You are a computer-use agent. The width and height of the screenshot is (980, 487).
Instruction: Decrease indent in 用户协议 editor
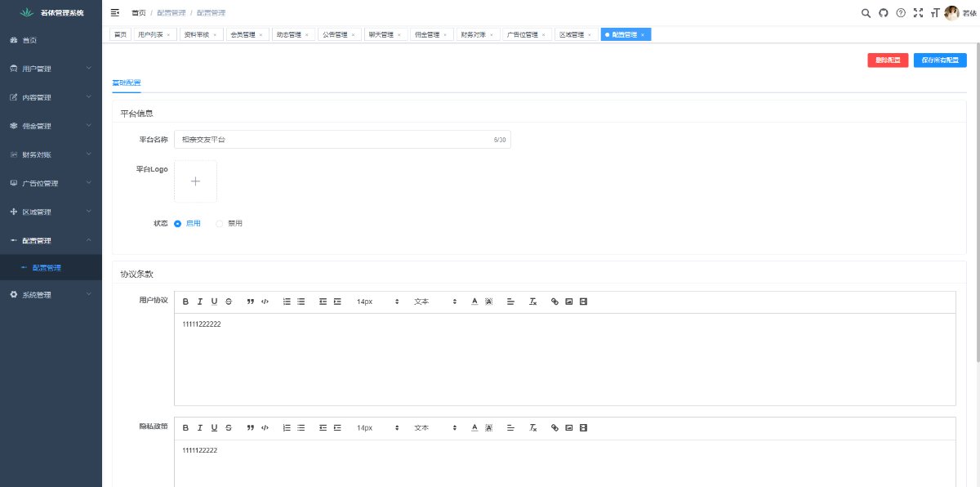[x=323, y=302]
